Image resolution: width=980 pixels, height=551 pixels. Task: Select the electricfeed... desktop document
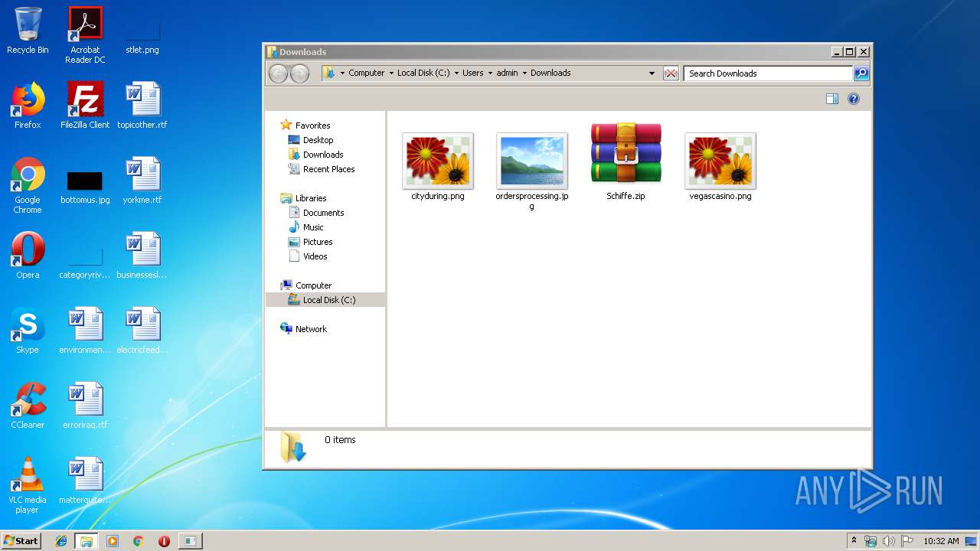click(x=142, y=331)
